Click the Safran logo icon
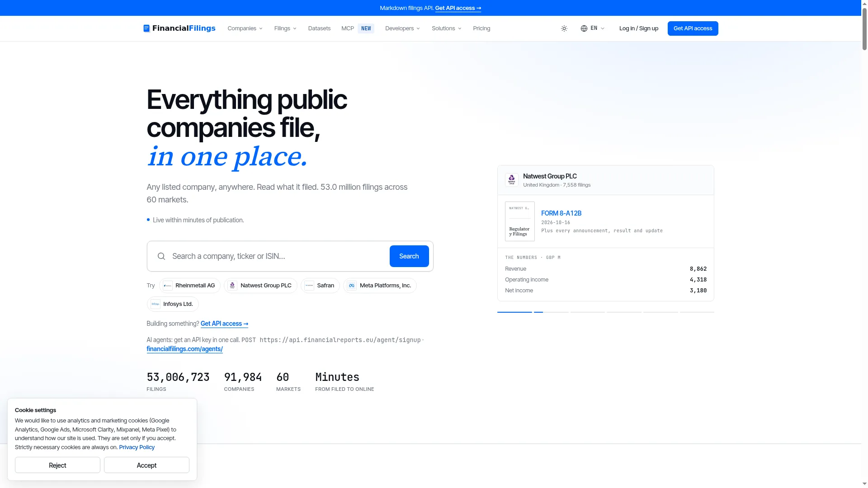The width and height of the screenshot is (868, 488). tap(309, 286)
